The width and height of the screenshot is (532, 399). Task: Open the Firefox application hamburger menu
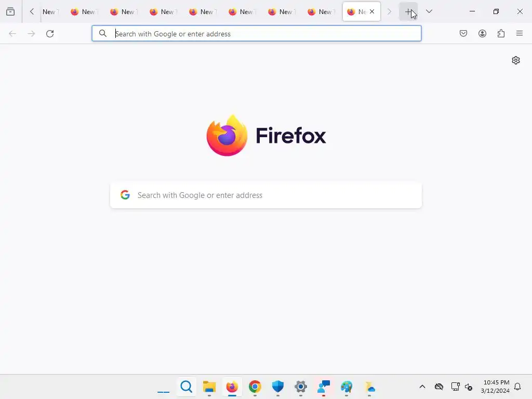click(x=520, y=33)
